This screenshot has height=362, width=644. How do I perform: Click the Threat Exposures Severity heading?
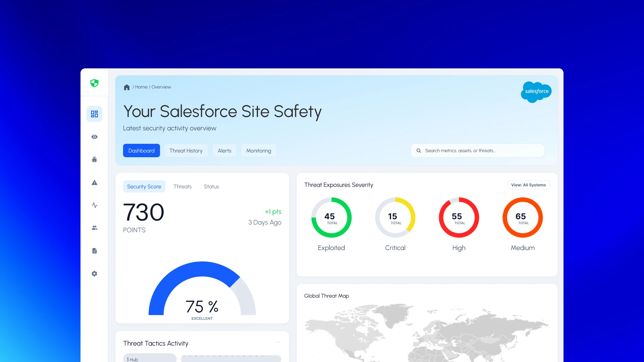pyautogui.click(x=338, y=185)
